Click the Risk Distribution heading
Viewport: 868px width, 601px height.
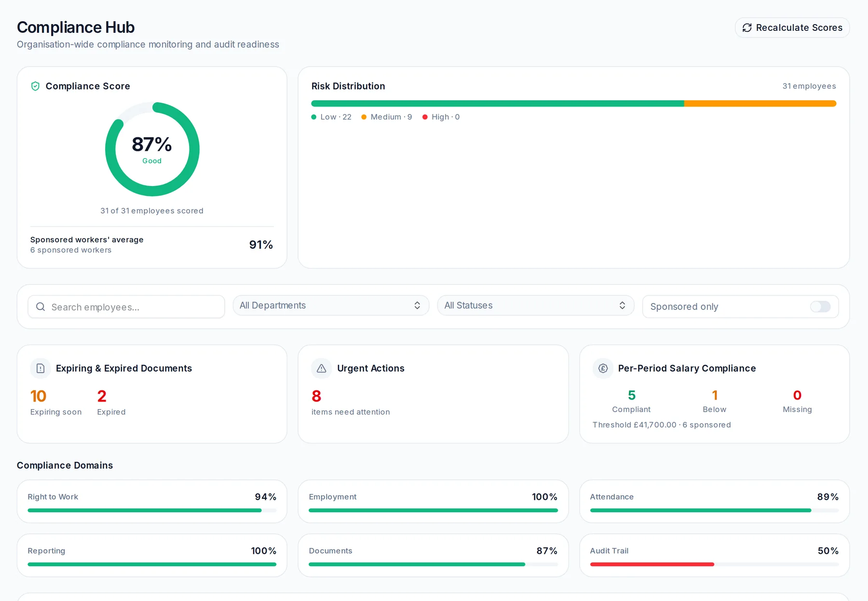coord(348,86)
